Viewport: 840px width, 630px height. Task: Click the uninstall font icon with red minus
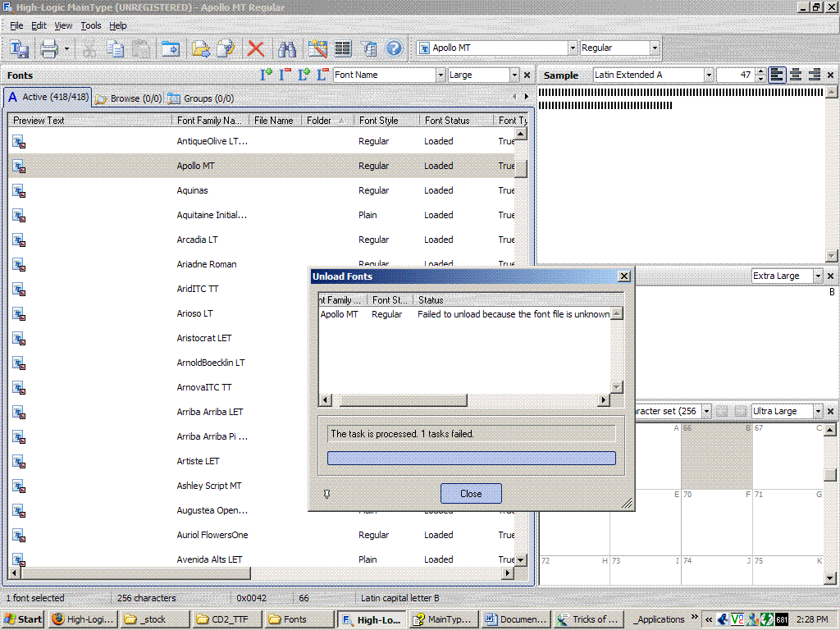pyautogui.click(x=285, y=75)
